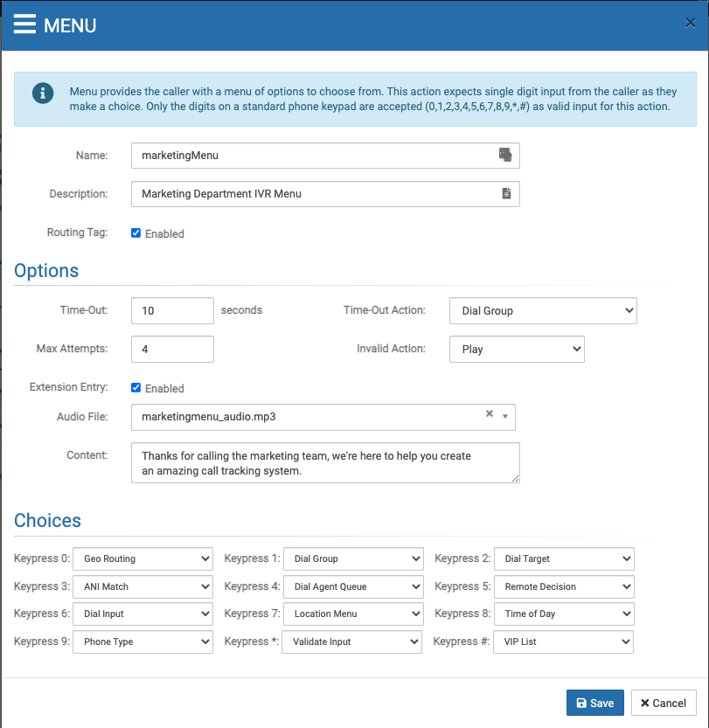Click the document icon in Description field

(505, 193)
